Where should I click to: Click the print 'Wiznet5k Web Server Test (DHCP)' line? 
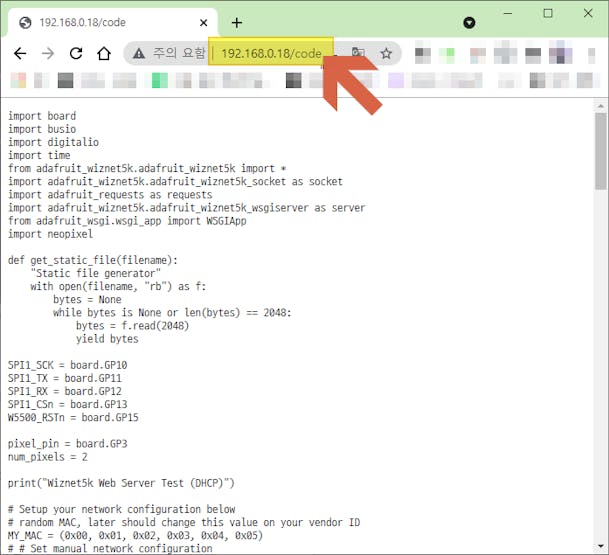[x=121, y=484]
